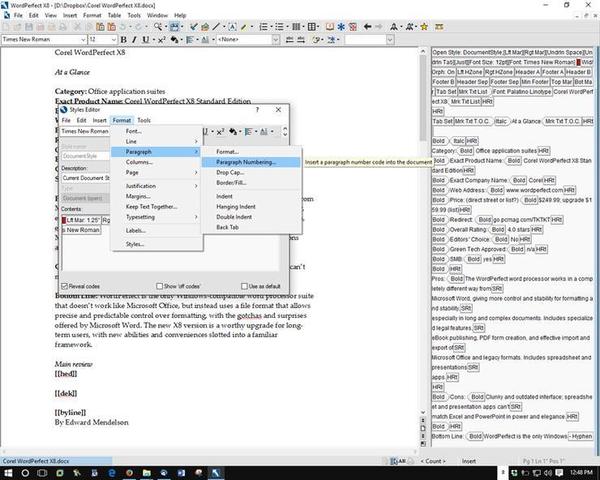Screen dimensions: 600x480
Task: Click the '< Count >' status bar button
Action: click(433, 461)
